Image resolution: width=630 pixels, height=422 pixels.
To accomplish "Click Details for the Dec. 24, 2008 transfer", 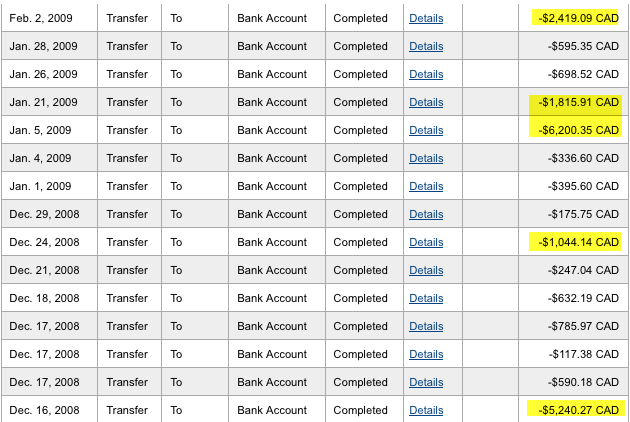I will 426,242.
